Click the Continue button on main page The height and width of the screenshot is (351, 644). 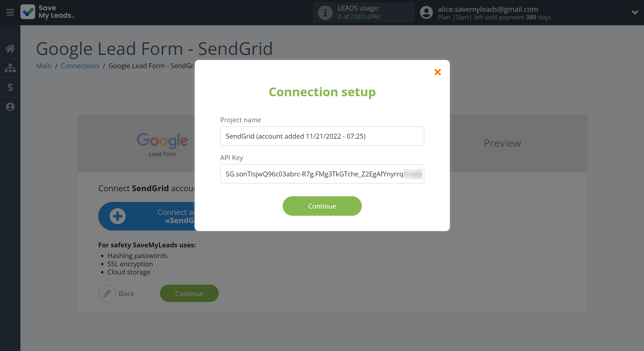tap(189, 293)
